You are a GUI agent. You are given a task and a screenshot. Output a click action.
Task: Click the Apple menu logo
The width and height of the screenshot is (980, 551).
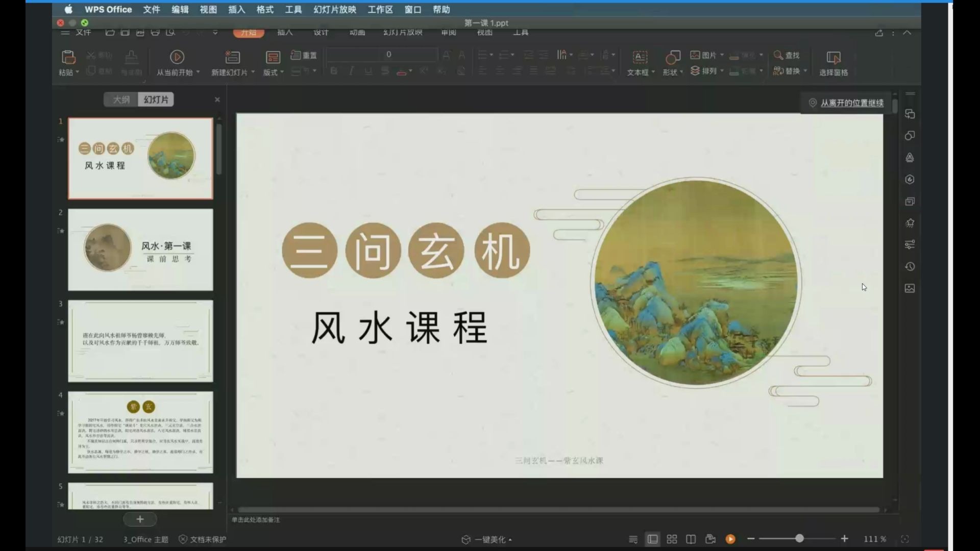(x=68, y=9)
